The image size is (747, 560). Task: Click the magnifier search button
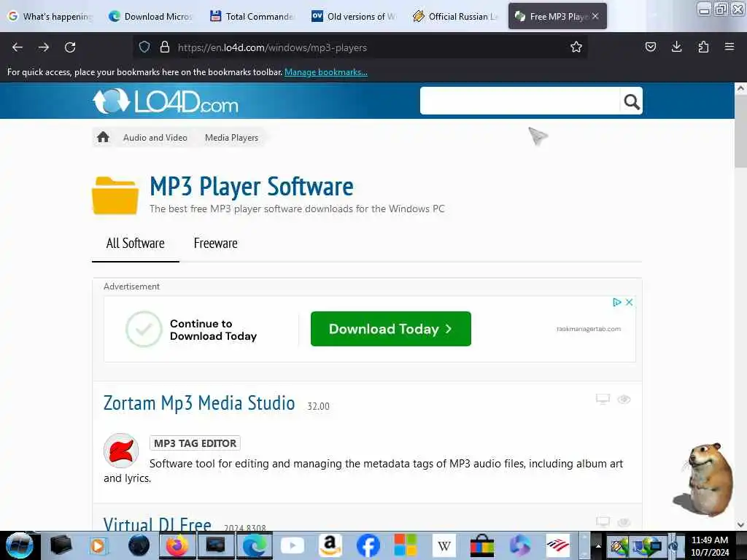click(x=631, y=101)
